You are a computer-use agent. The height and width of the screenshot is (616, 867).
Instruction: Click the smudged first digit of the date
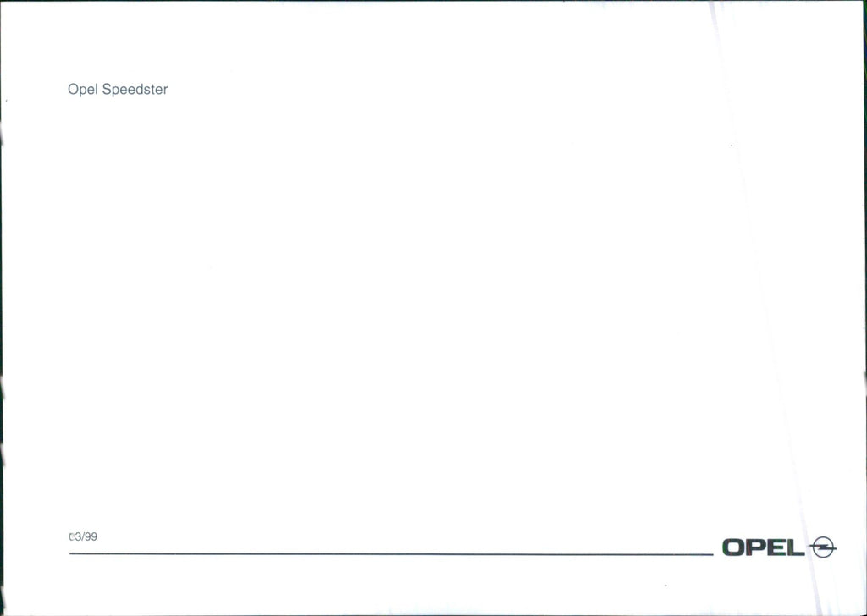point(71,536)
